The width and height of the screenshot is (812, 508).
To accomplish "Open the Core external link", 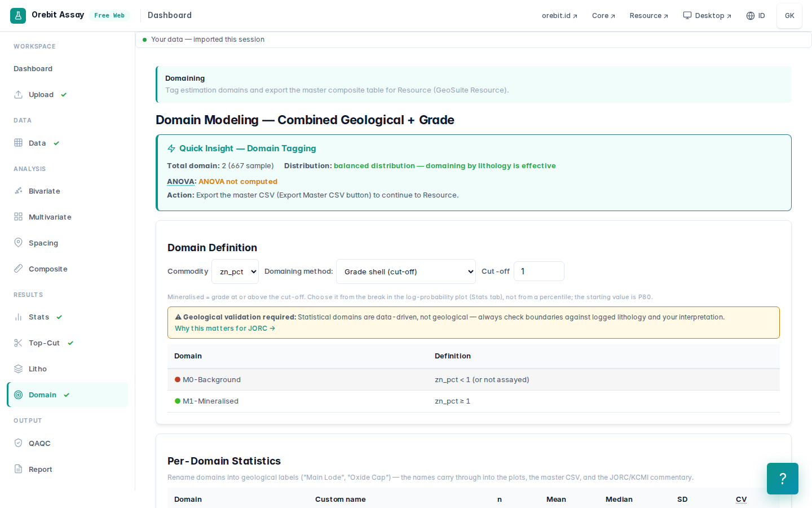I will pos(603,16).
